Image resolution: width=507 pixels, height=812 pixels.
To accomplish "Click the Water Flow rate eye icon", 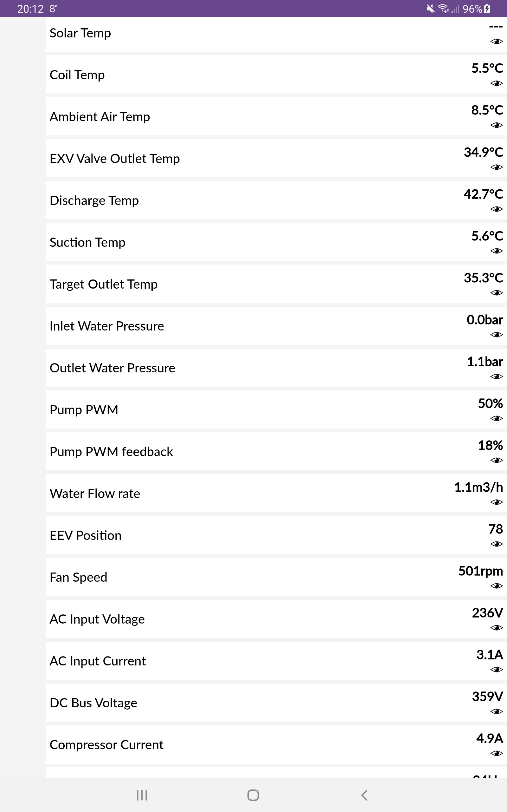I will (x=496, y=502).
